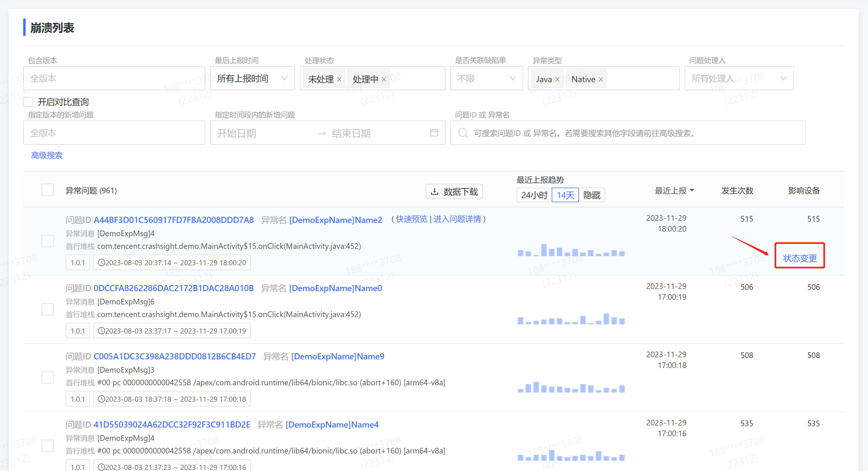Screen dimensions: 868x471
Task: Open 进入问题详情 link
Action: (x=457, y=219)
